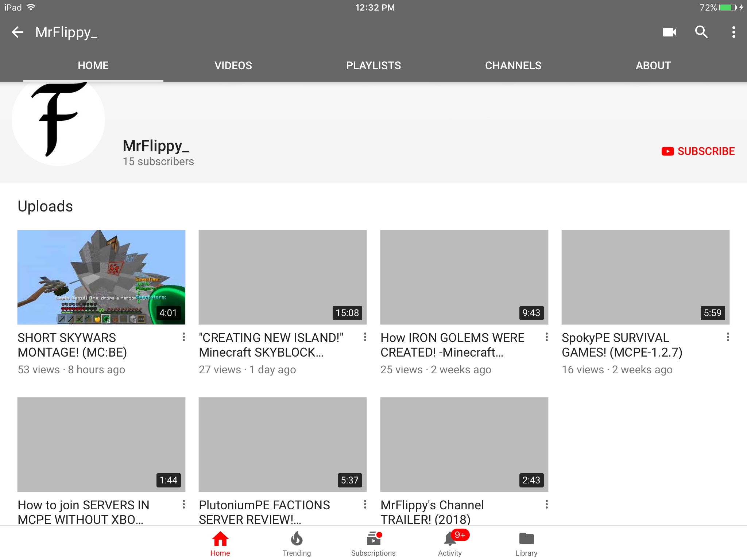Click the MrFlippy's Channel TRAILER! (2018) title

432,512
